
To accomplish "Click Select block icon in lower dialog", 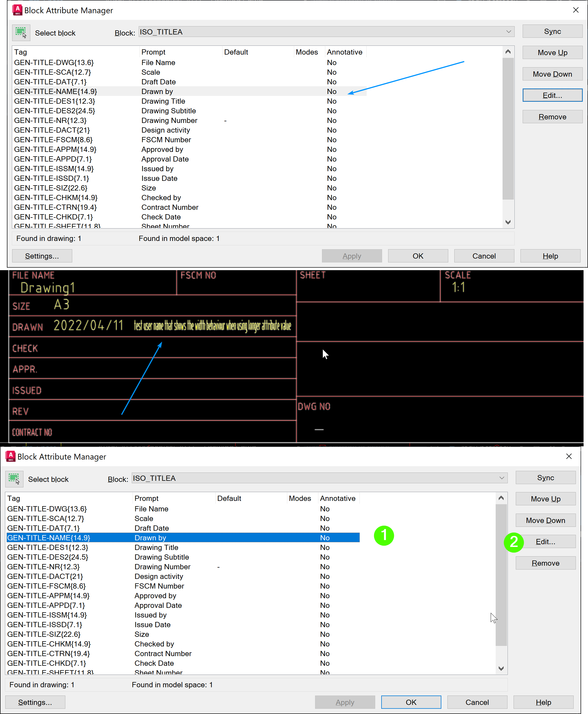I will tap(14, 479).
